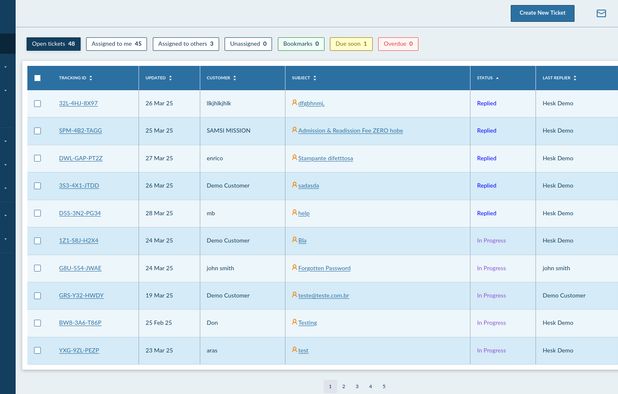Go to pagination page 5
Viewport: 618px width, 394px height.
[384, 387]
